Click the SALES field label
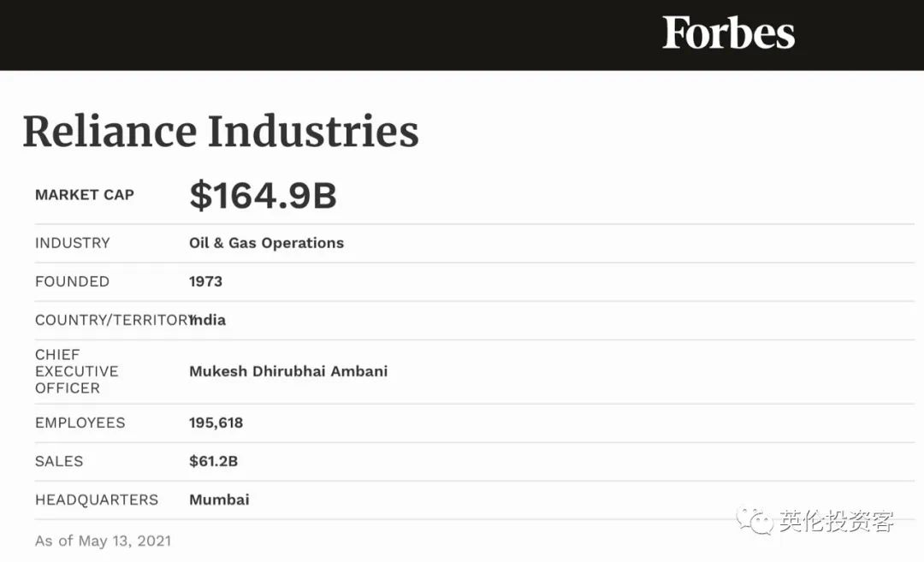This screenshot has height=562, width=924. (x=59, y=461)
